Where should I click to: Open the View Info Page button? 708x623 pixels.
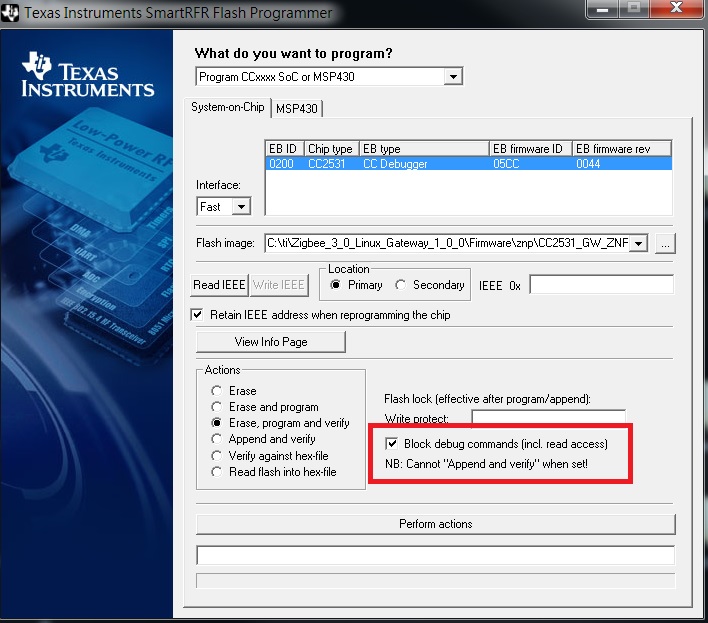(x=270, y=342)
